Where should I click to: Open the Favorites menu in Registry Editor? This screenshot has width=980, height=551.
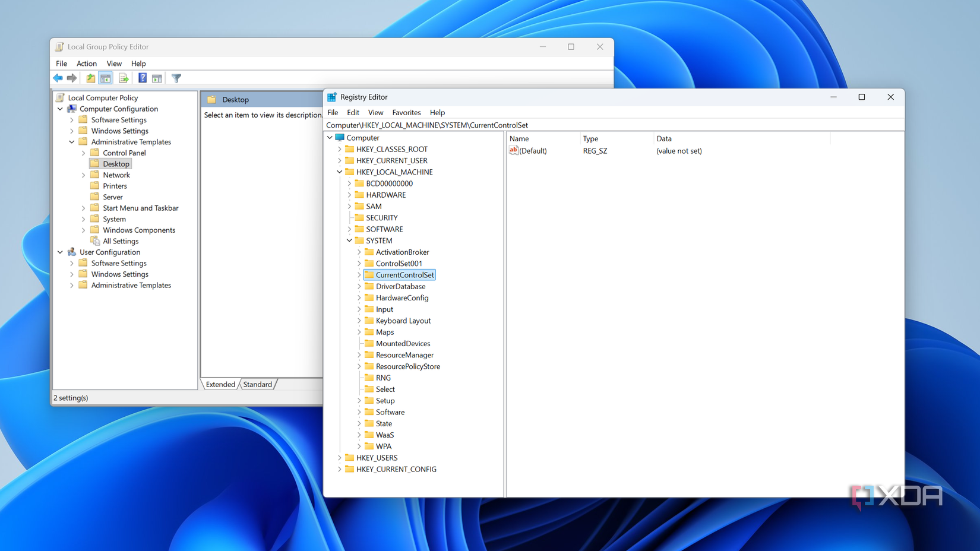point(406,112)
